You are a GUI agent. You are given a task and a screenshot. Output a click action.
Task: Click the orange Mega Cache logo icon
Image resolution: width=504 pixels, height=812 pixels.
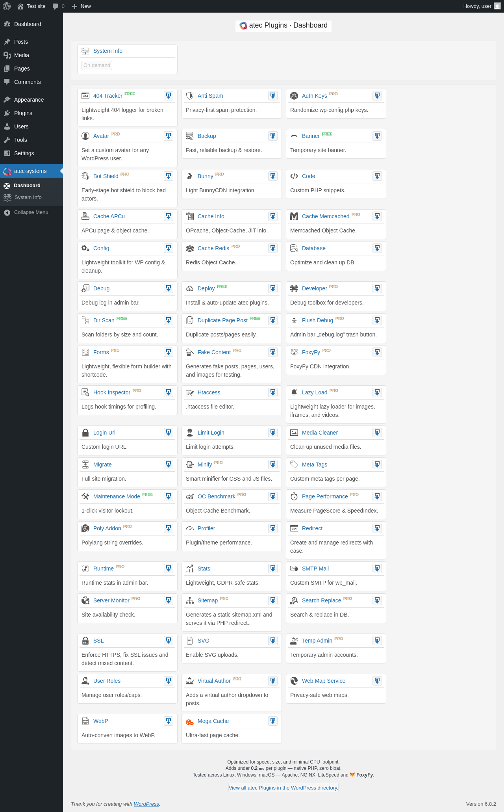coord(190,721)
